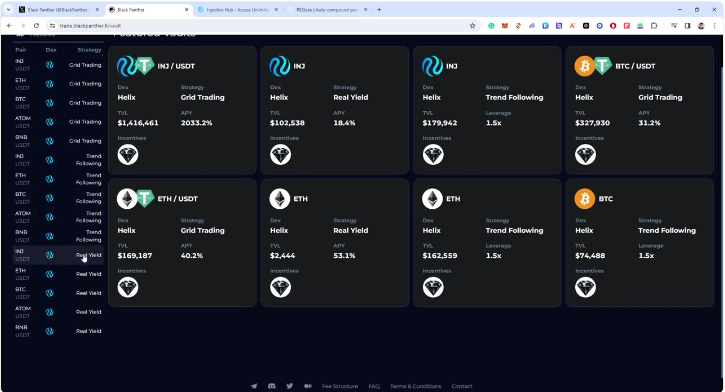This screenshot has height=392, width=725.
Task: Open the Twitter bird icon in the footer
Action: pyautogui.click(x=289, y=386)
